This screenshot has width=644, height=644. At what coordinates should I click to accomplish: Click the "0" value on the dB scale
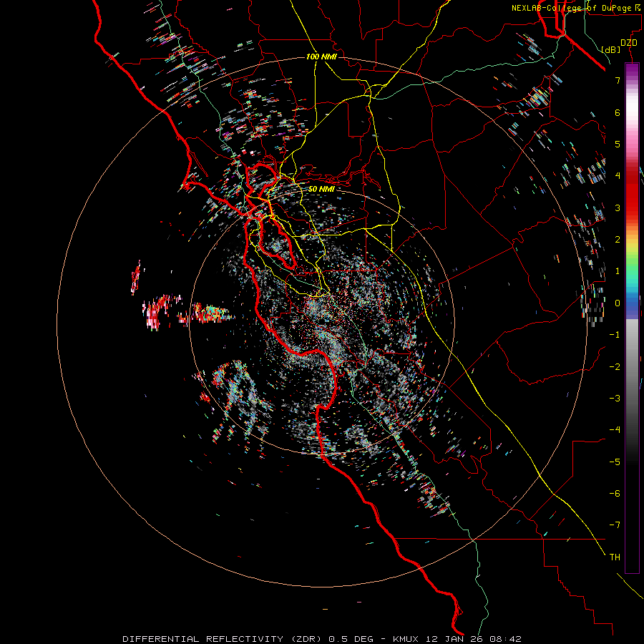pos(618,303)
